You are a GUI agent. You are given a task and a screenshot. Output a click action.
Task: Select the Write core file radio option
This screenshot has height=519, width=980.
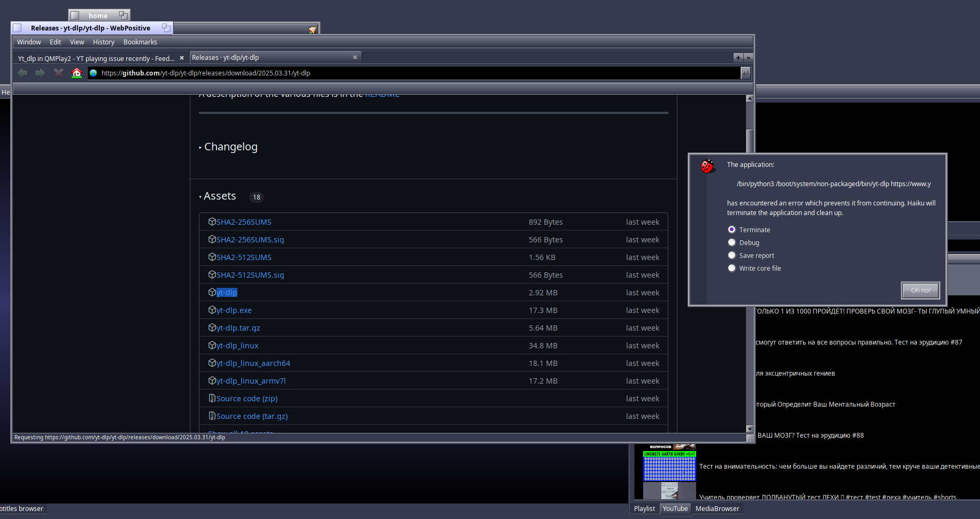point(732,268)
